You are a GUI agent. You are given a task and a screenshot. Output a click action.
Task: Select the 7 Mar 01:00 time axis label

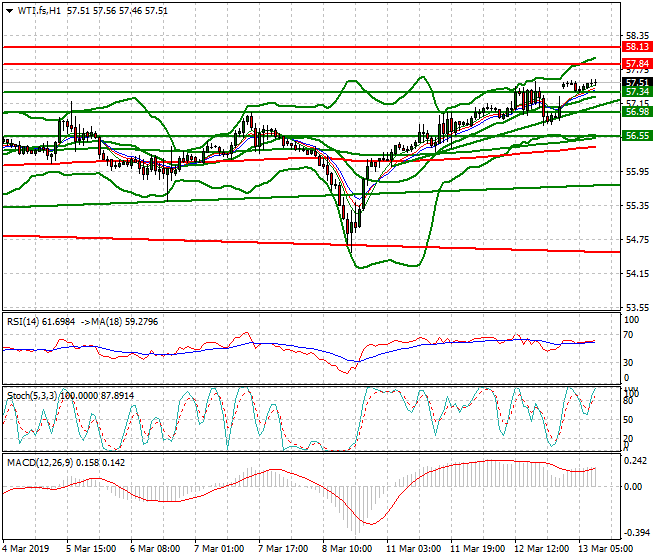click(219, 549)
